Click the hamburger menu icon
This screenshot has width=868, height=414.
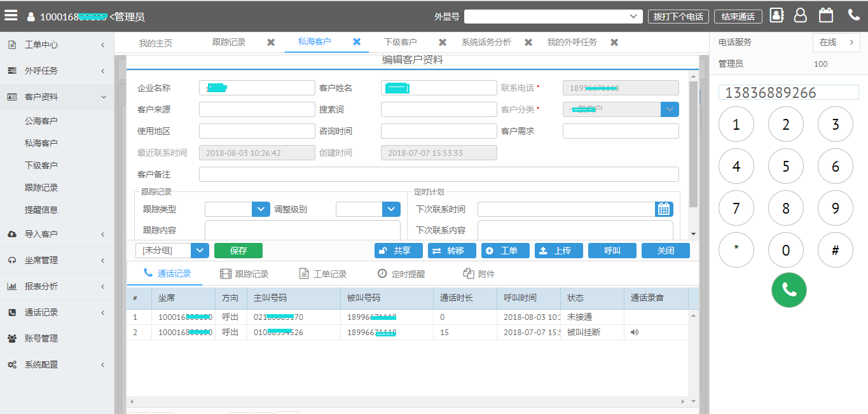(x=11, y=16)
